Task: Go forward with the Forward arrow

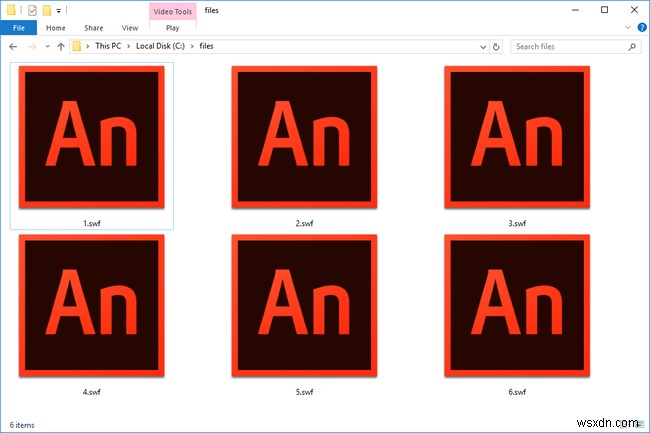Action: tap(32, 46)
